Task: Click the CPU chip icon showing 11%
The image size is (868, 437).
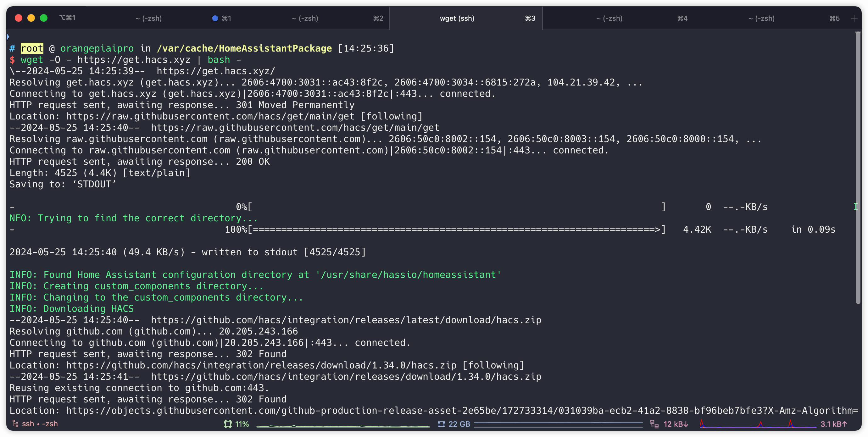Action: coord(228,424)
